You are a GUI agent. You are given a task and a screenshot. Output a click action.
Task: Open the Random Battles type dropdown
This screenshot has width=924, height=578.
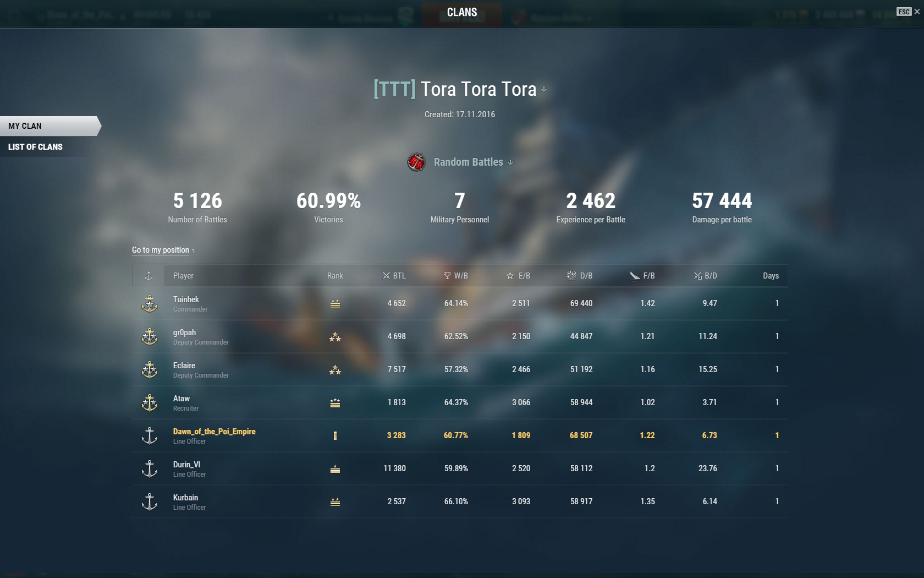click(473, 162)
